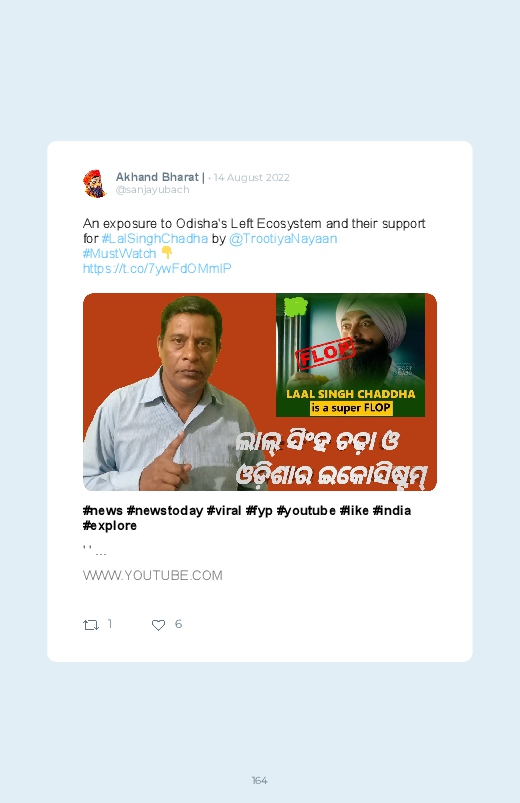Click the @sanjayubach handle
This screenshot has height=803, width=520.
coord(153,189)
